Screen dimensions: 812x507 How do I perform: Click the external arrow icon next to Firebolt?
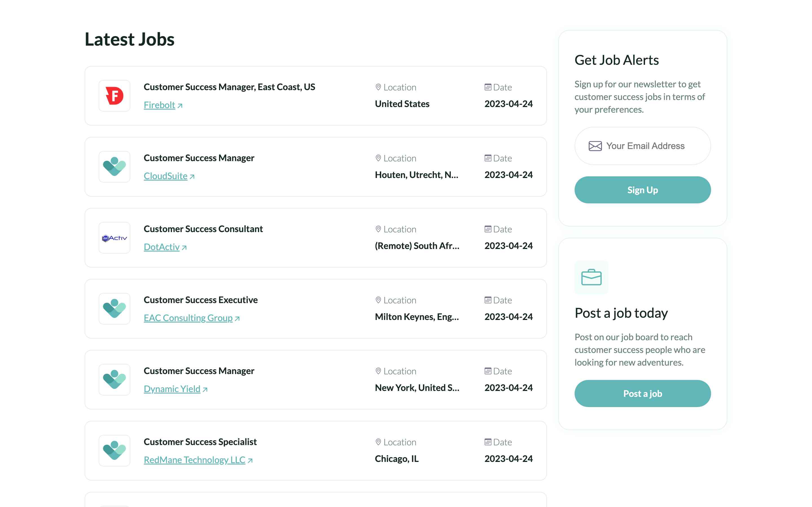180,106
